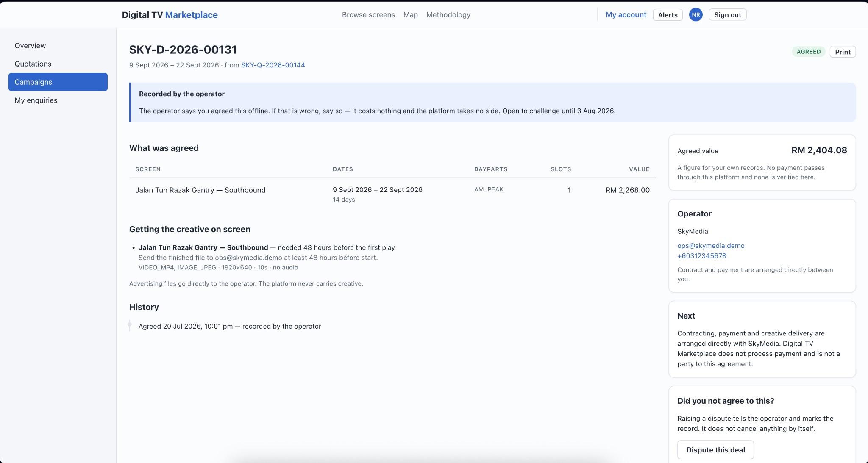Screen dimensions: 868x463
Task: Select Overview in the sidebar
Action: [x=58, y=46]
